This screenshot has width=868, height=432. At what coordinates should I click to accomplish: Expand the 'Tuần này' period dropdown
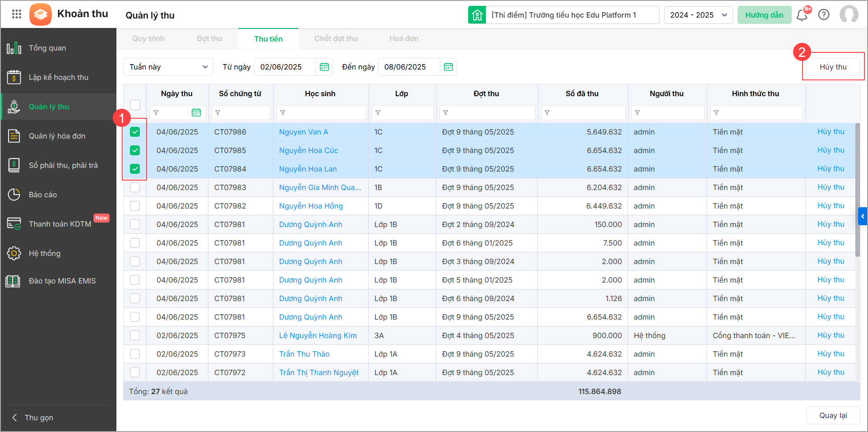(168, 67)
